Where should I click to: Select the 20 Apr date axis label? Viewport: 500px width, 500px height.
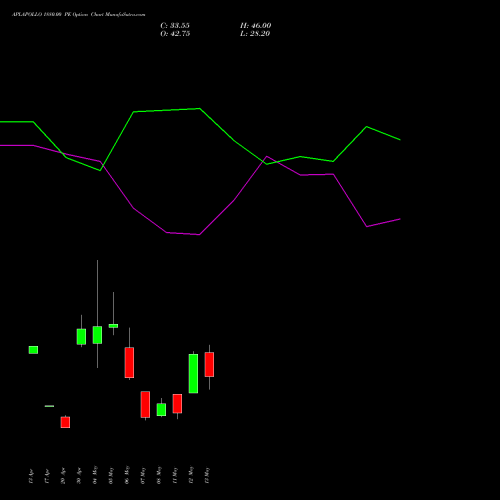(x=63, y=476)
